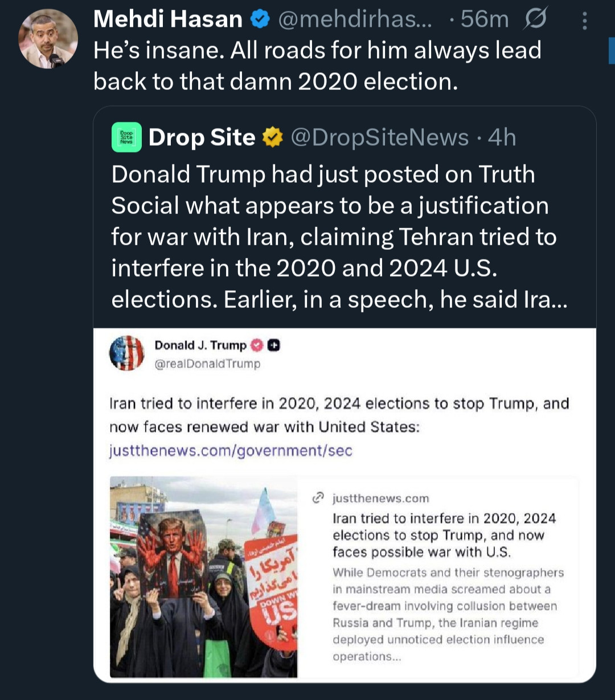
Task: Open Mehdi Hasan's profile picture
Action: 48,39
